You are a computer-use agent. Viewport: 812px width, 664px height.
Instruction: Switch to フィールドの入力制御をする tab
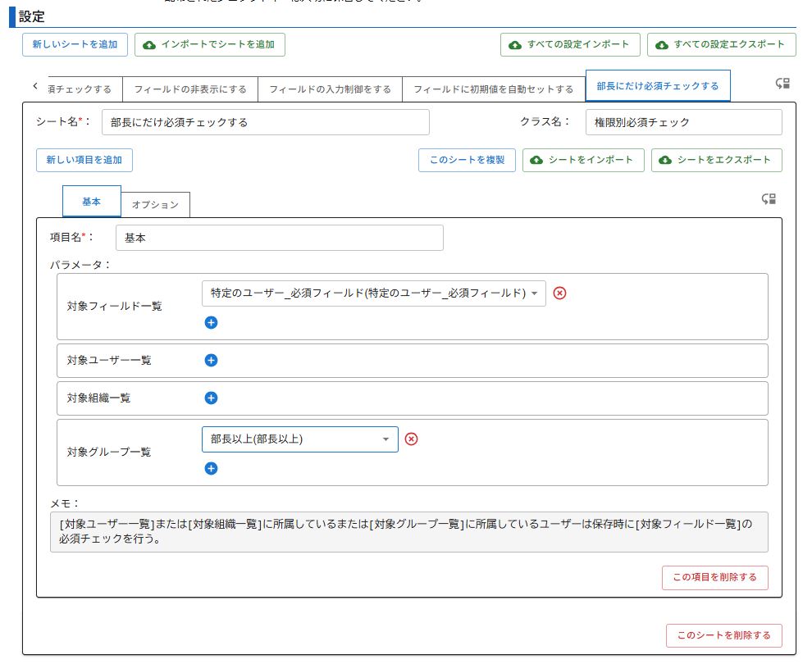pos(330,89)
